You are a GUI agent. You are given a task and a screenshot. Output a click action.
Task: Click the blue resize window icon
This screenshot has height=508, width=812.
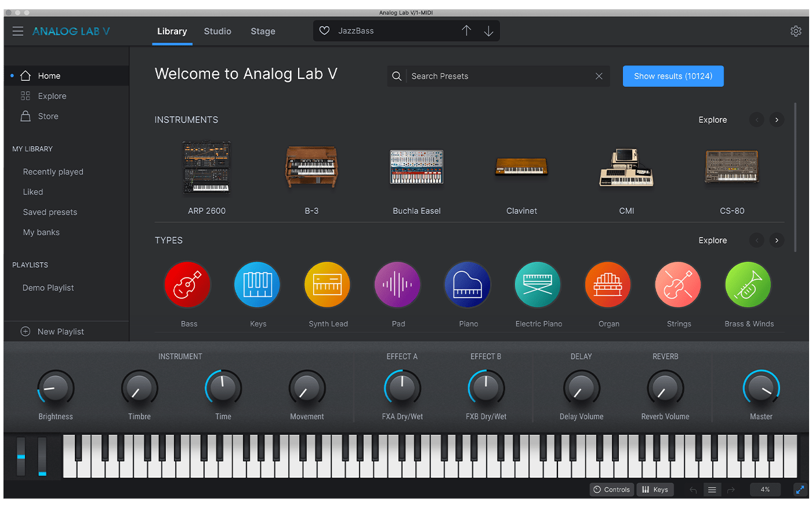[x=800, y=490]
